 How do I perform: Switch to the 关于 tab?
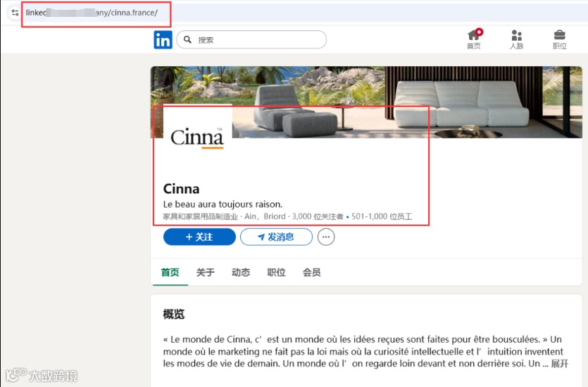205,272
